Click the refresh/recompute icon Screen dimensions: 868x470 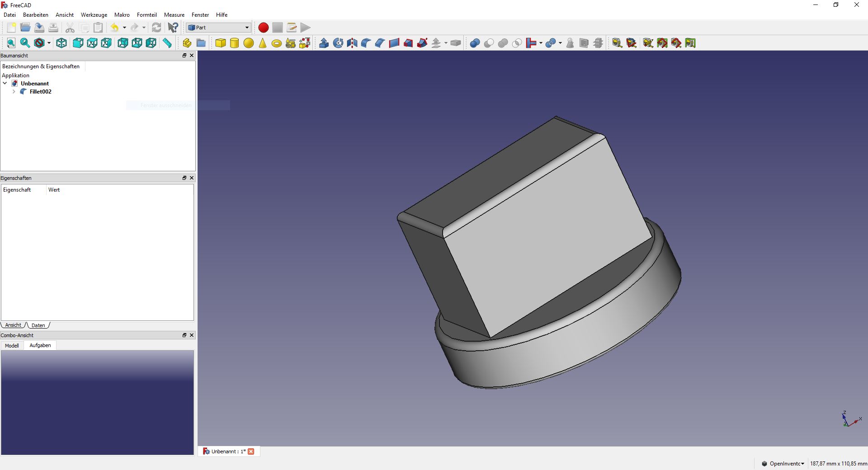pos(156,28)
